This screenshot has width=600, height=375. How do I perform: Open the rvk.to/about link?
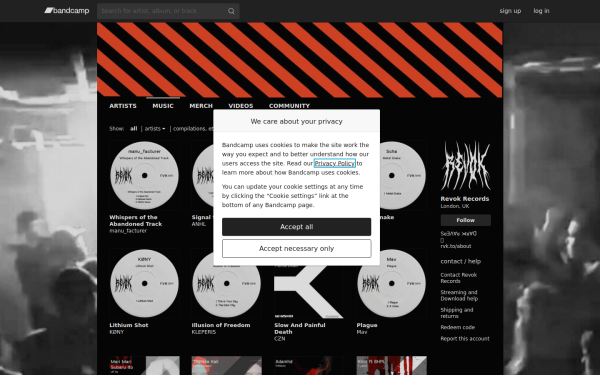456,246
